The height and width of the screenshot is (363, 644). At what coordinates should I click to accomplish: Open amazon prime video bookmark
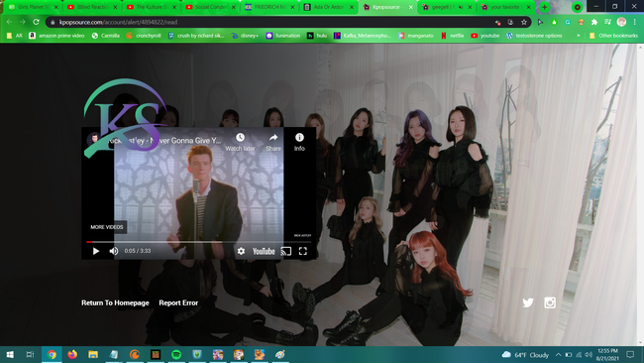click(56, 36)
